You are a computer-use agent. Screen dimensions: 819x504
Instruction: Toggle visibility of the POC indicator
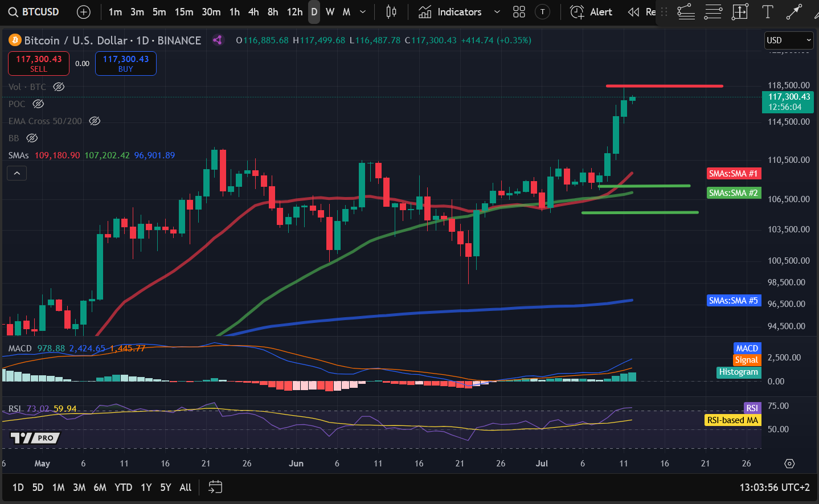click(38, 104)
